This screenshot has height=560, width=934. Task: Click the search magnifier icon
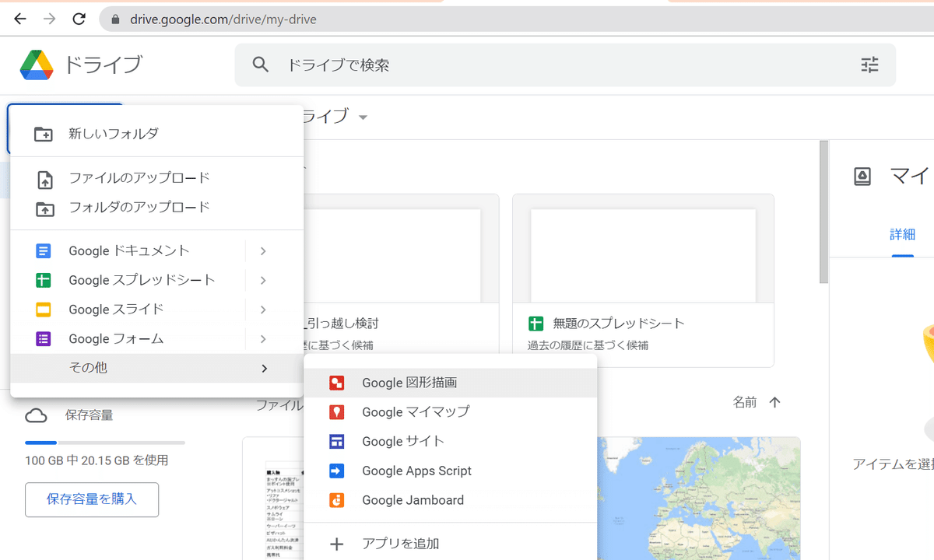point(261,65)
